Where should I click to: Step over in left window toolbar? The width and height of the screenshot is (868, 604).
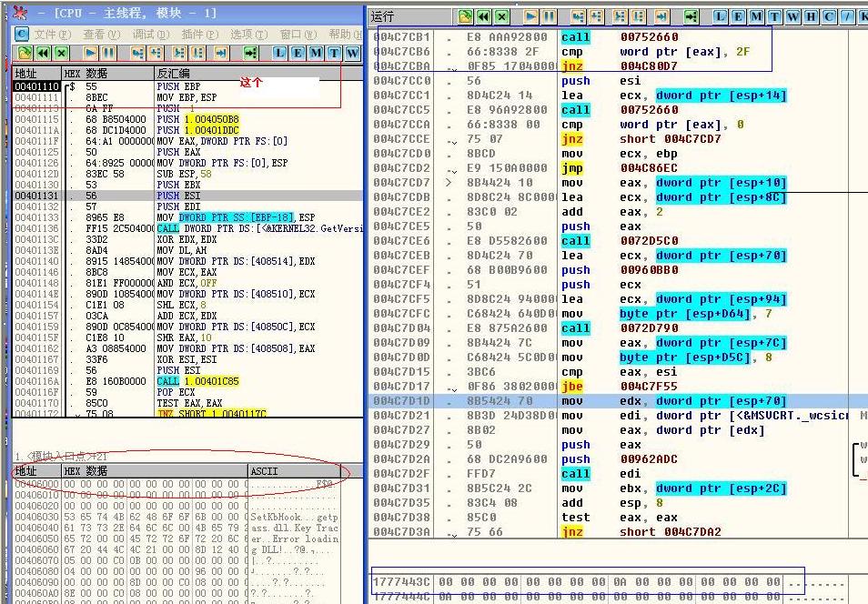coord(156,53)
